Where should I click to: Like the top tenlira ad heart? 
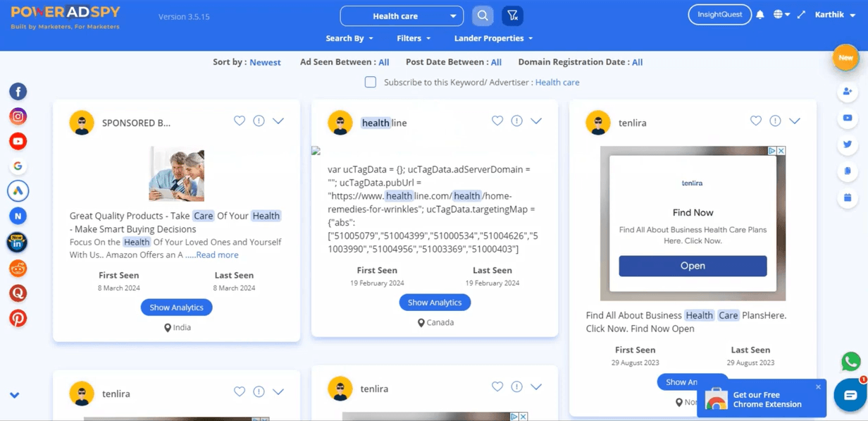pos(756,121)
